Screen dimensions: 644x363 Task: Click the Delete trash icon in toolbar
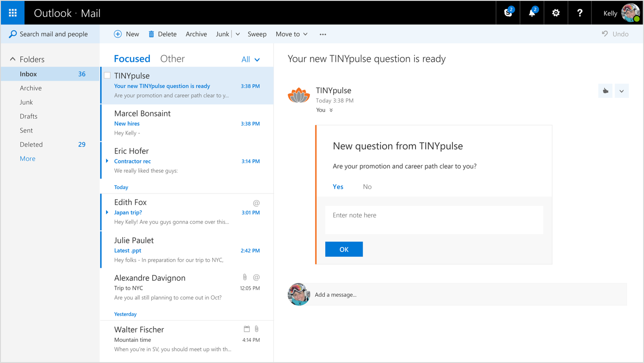pos(151,34)
